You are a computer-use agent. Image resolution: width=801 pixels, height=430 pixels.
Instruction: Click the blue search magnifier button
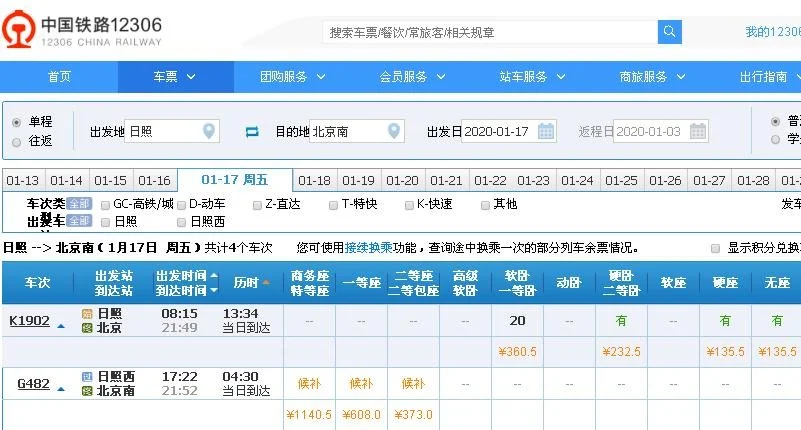(x=669, y=32)
